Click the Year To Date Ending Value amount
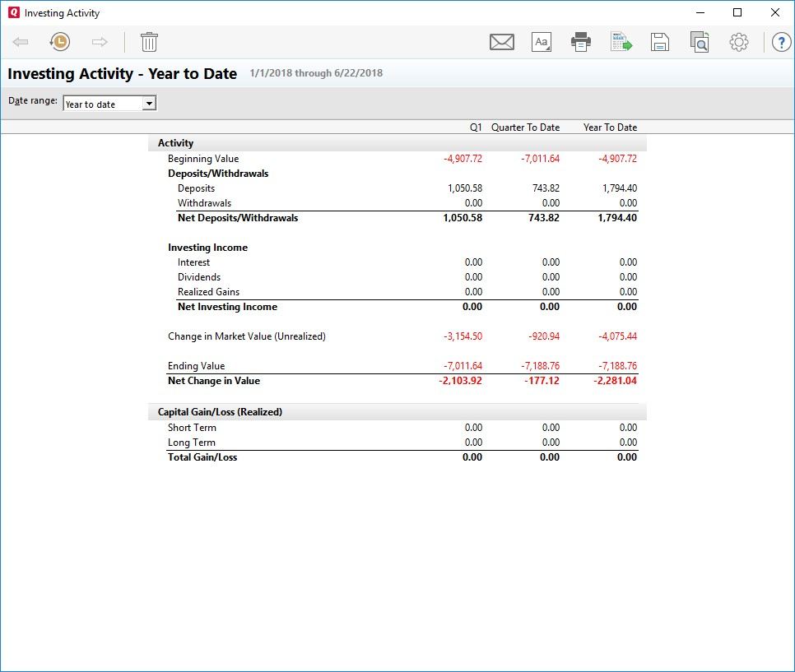 [617, 366]
